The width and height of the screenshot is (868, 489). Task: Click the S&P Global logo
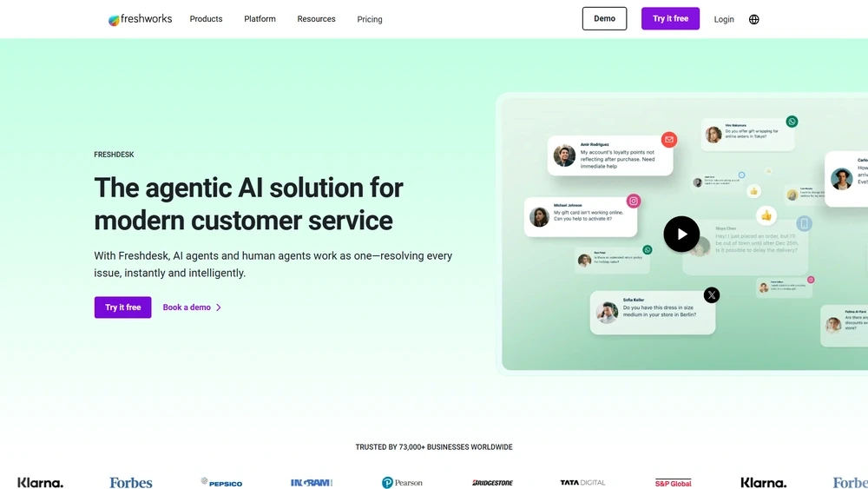click(674, 483)
